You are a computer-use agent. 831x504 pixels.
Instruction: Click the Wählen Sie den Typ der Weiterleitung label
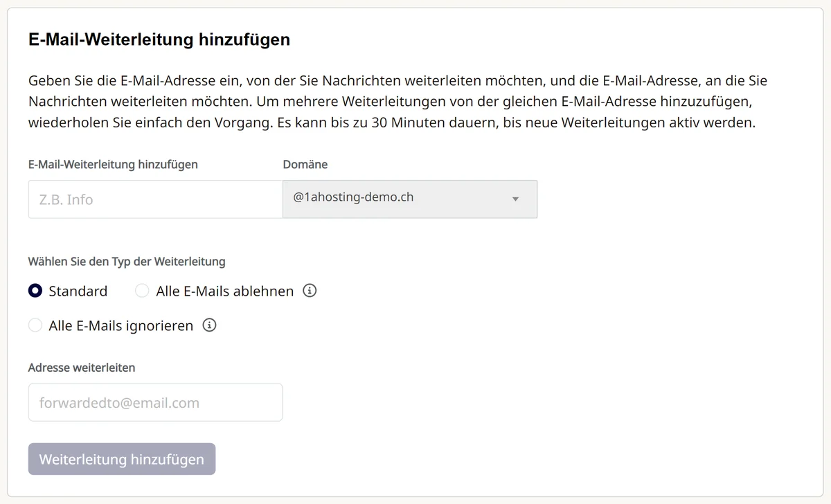[x=127, y=262]
